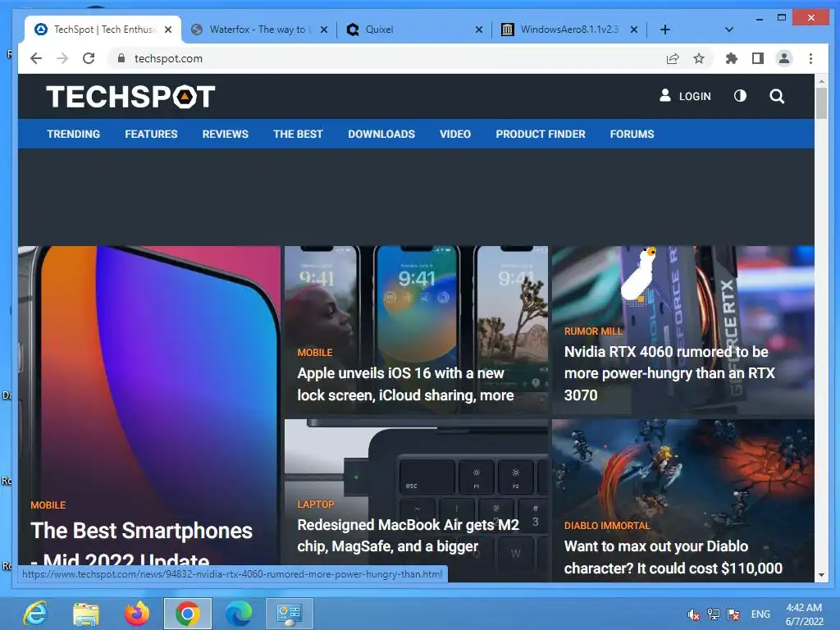840x630 pixels.
Task: Launch Microsoft Edge from the taskbar
Action: click(x=239, y=614)
